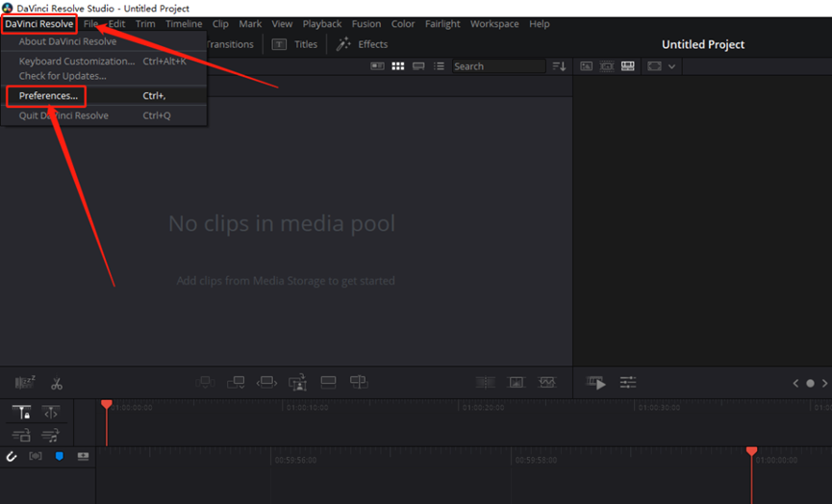Select the split clip scissors tool
The height and width of the screenshot is (504, 832).
57,383
